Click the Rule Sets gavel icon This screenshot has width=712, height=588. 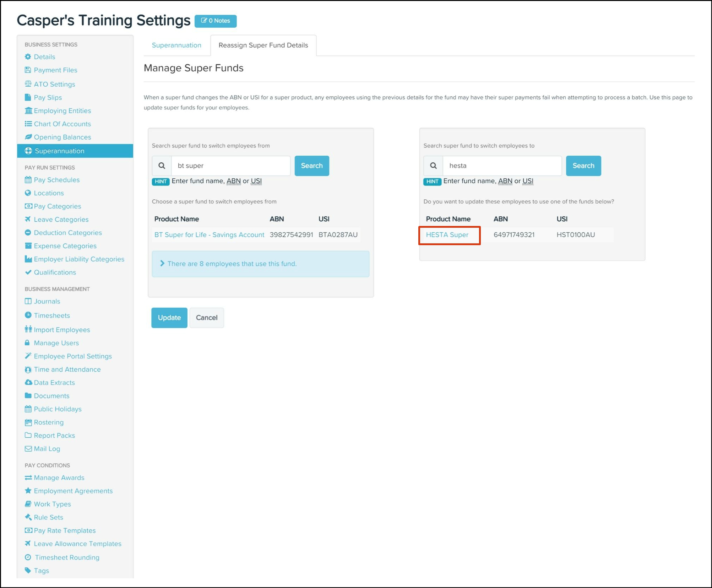tap(28, 517)
